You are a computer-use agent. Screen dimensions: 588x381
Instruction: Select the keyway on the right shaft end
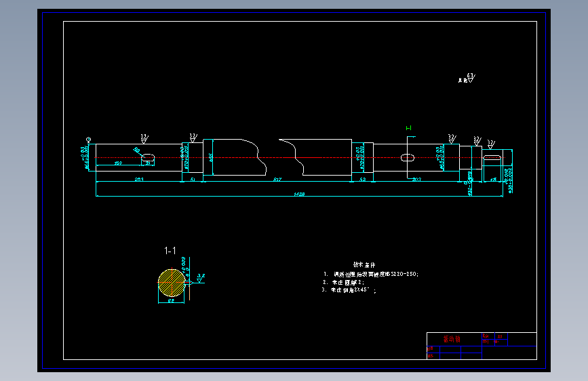tap(492, 157)
